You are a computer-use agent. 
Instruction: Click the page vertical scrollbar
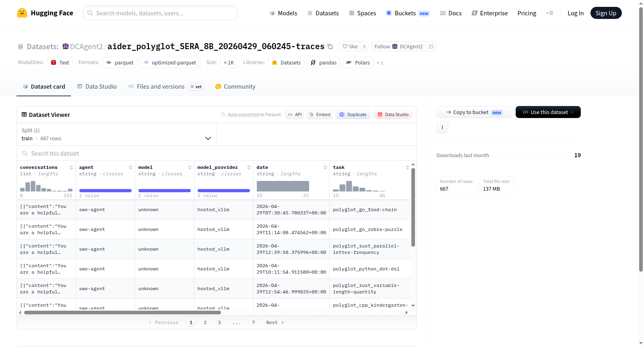coord(641,139)
